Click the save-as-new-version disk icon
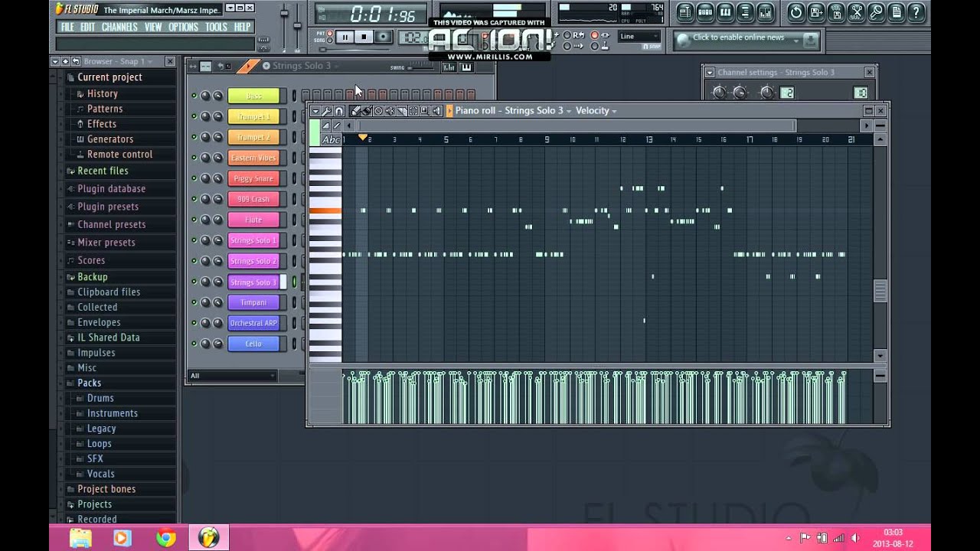 (816, 12)
